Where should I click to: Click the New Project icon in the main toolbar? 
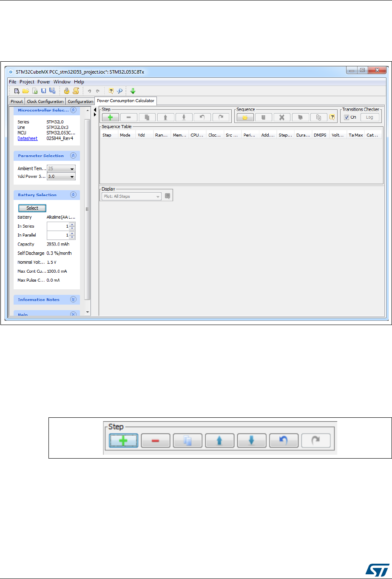pos(17,91)
